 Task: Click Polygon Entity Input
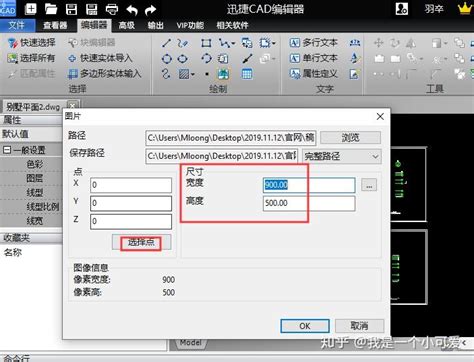104,74
